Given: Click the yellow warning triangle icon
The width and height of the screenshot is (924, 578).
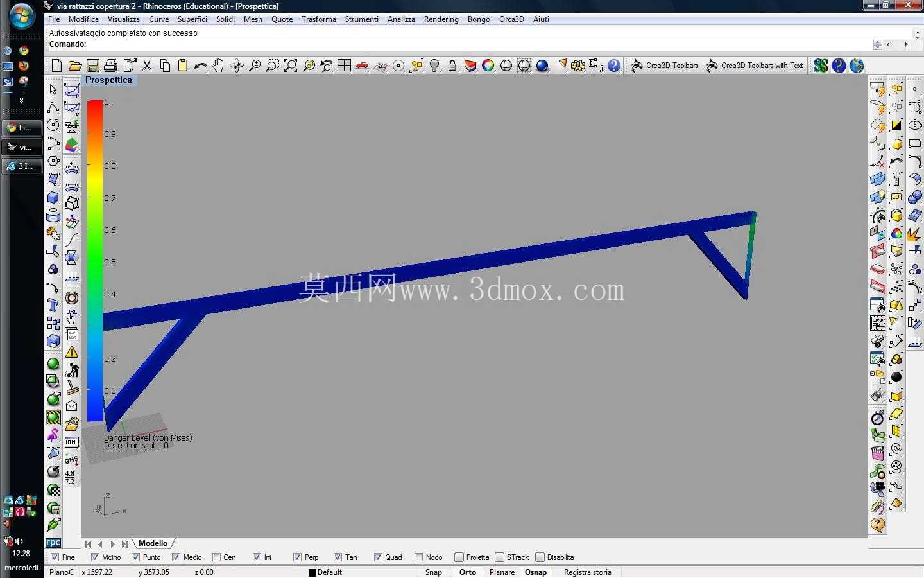Looking at the screenshot, I should tap(72, 352).
